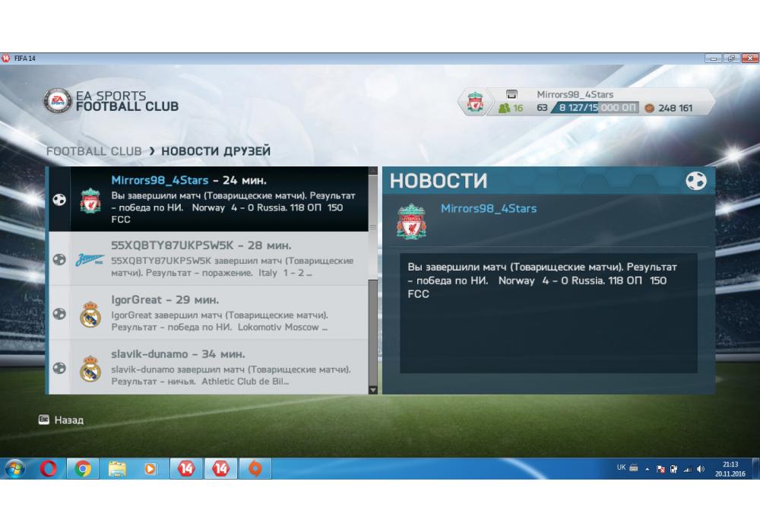This screenshot has height=532, width=760.
Task: Select the slavik-dunamo – 34 мин. news entry
Action: (208, 367)
